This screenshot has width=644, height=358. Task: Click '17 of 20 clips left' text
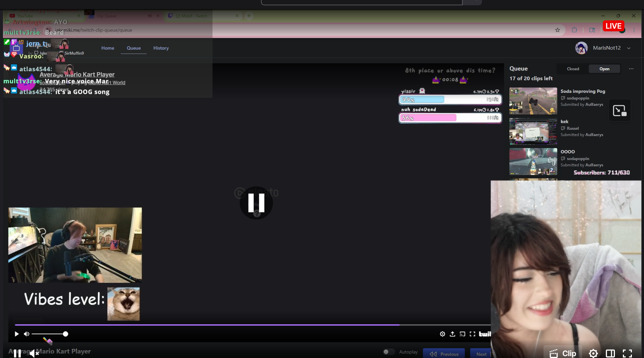[x=531, y=78]
